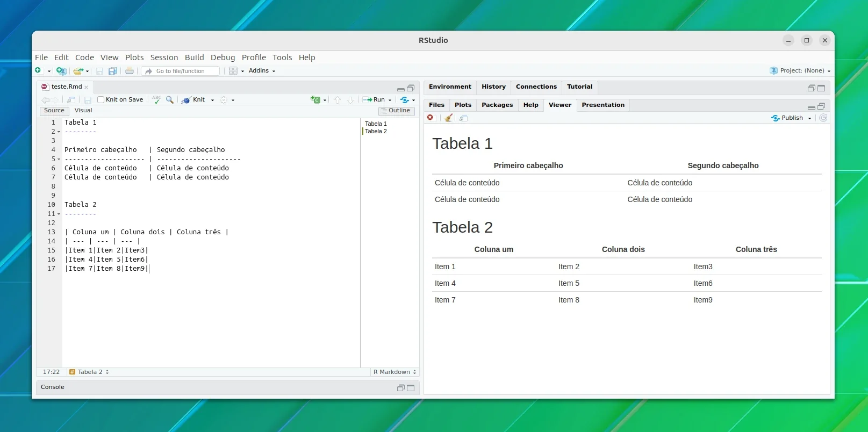Click the Save current document icon in main toolbar
This screenshot has width=868, height=432.
(99, 71)
